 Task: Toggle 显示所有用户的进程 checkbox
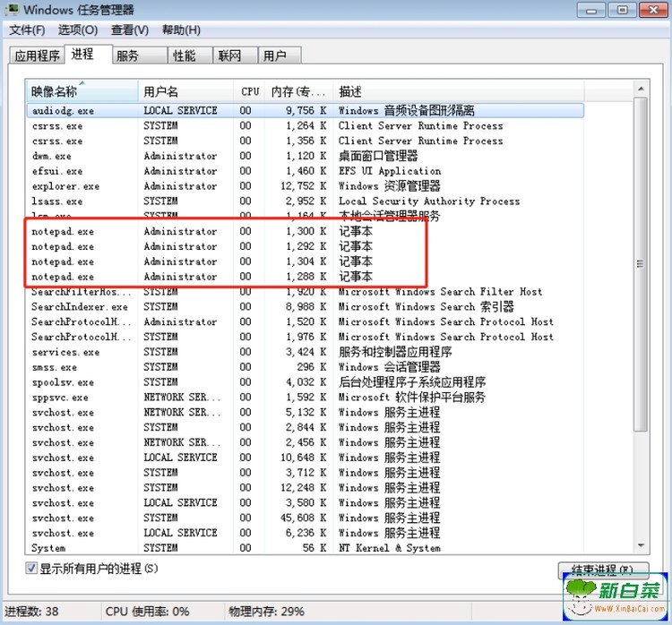click(x=31, y=569)
